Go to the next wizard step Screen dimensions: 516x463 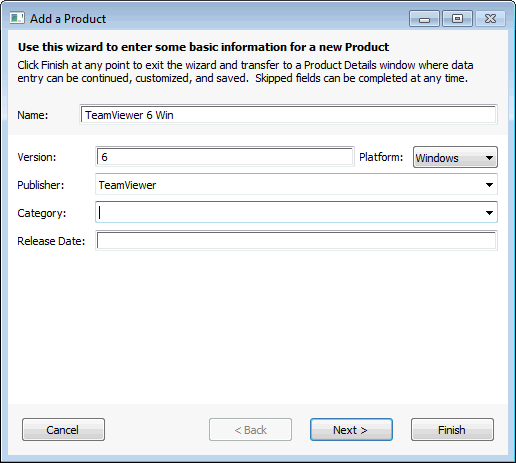pyautogui.click(x=351, y=430)
